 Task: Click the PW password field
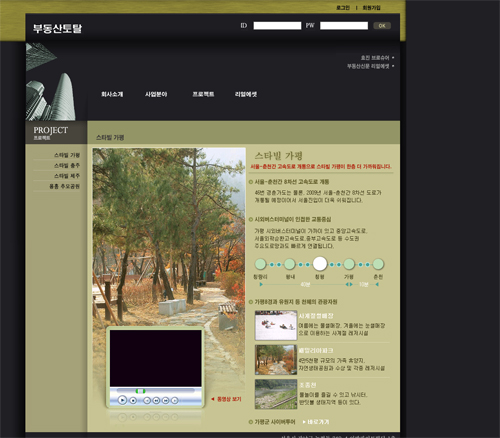click(x=344, y=26)
